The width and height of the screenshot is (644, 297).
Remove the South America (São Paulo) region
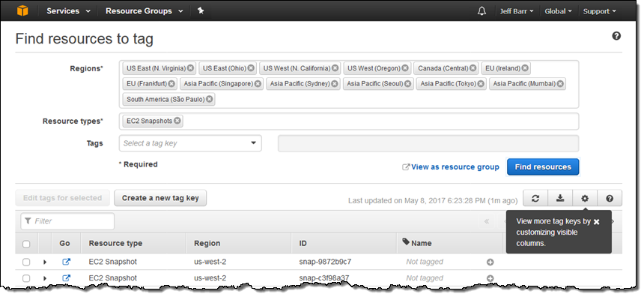point(209,99)
